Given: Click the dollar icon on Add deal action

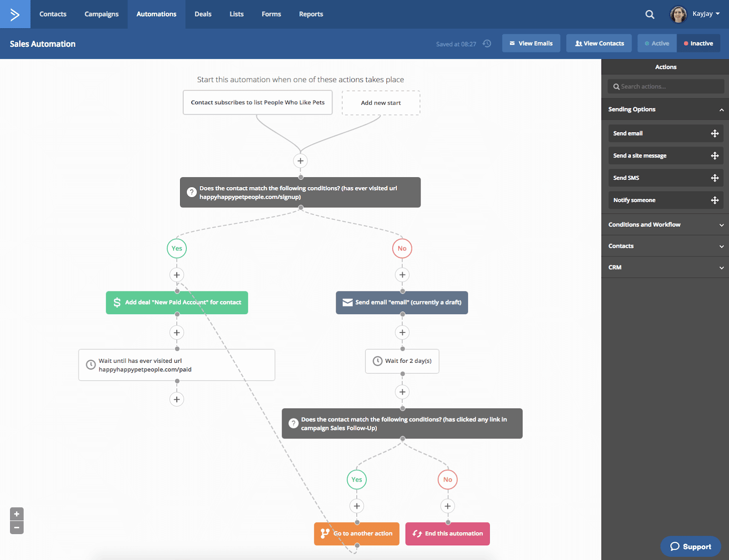Looking at the screenshot, I should [x=117, y=302].
